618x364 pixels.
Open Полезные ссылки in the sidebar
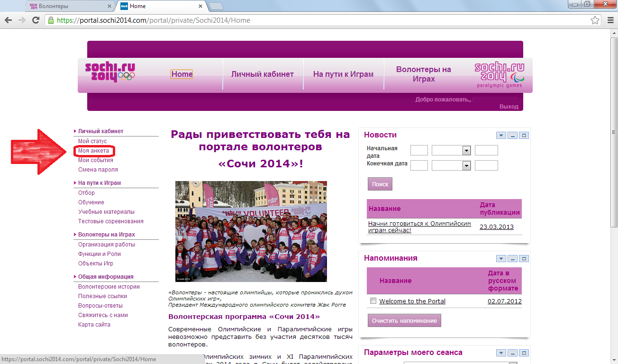click(102, 296)
